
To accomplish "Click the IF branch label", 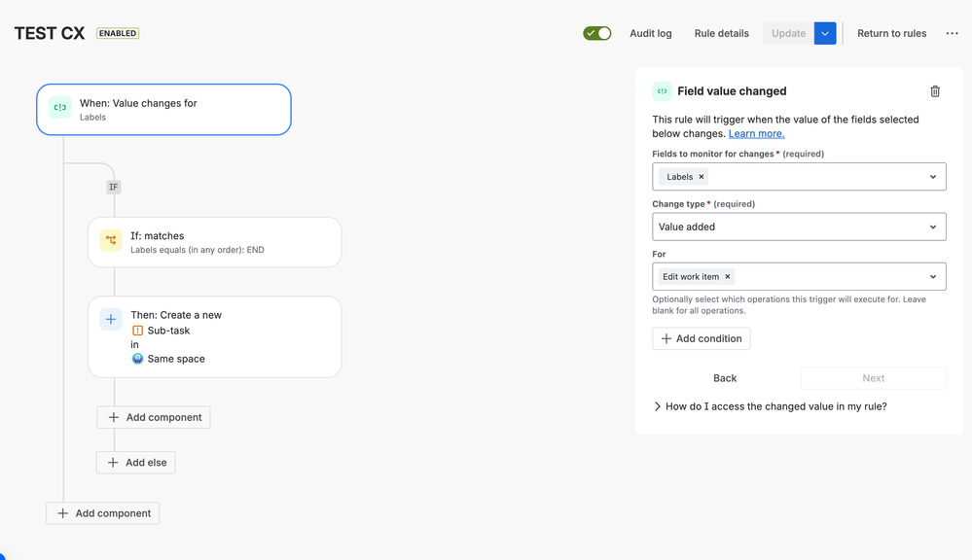I will [114, 187].
